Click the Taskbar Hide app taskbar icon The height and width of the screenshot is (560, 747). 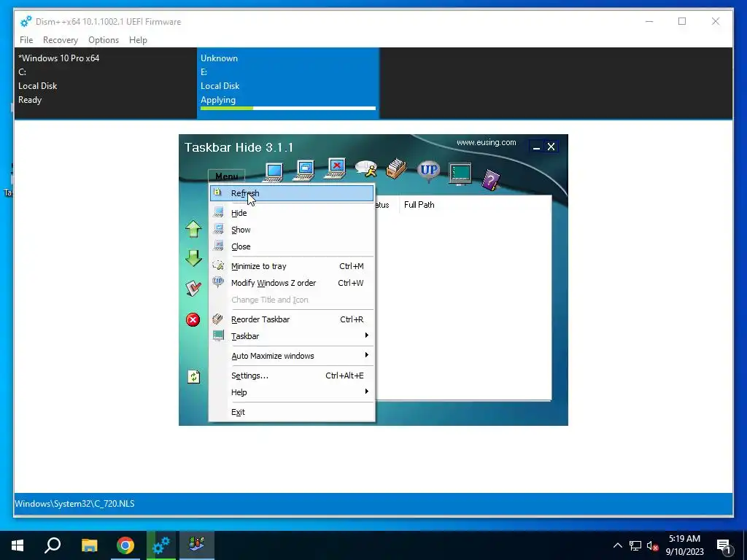(197, 545)
